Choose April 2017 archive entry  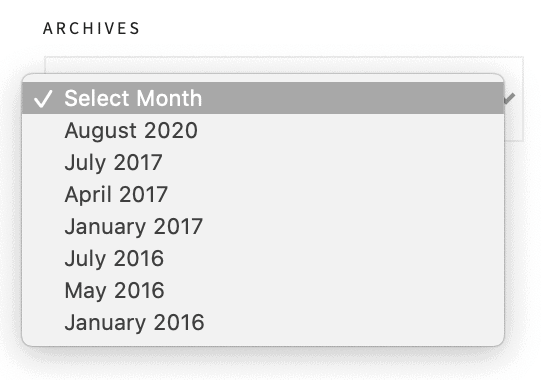click(263, 194)
